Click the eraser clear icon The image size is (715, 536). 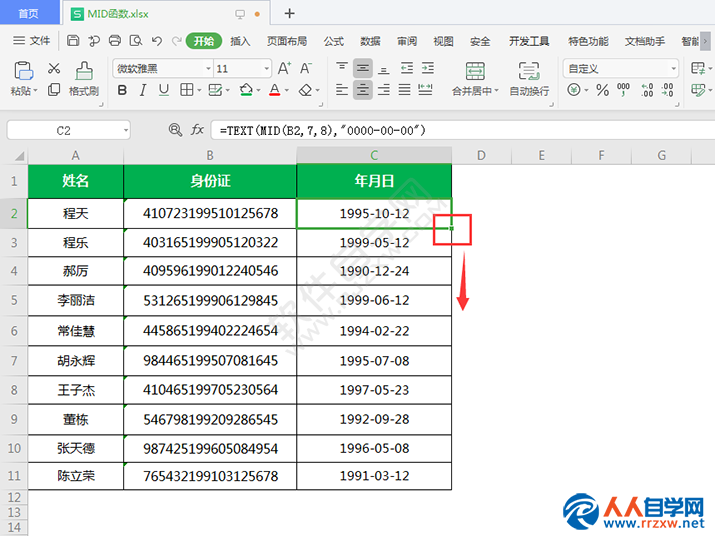305,90
